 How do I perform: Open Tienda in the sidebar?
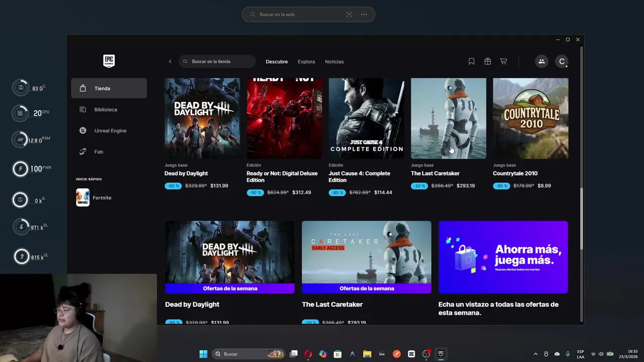click(109, 88)
